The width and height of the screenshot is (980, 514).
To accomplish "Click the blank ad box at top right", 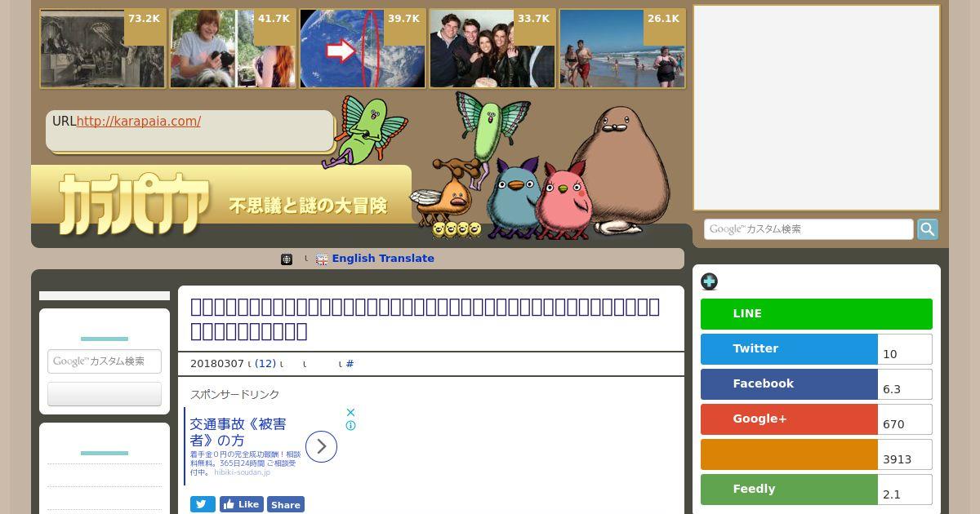I will coord(817,108).
